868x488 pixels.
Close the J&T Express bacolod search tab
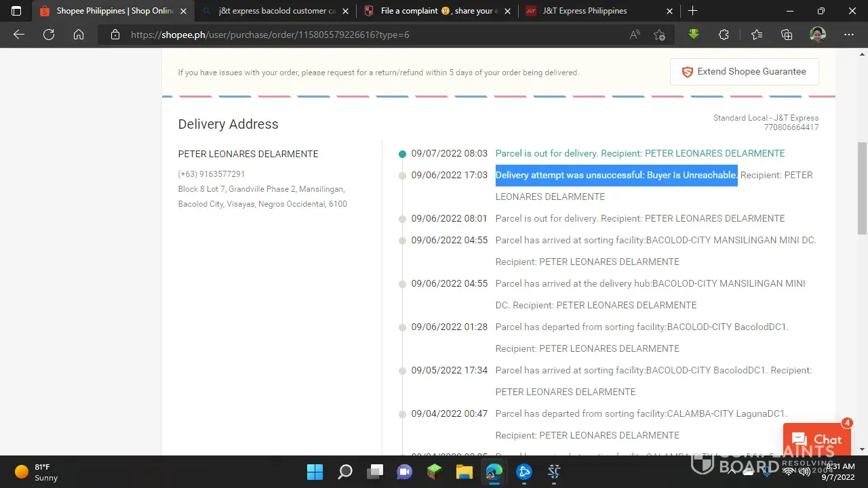346,11
